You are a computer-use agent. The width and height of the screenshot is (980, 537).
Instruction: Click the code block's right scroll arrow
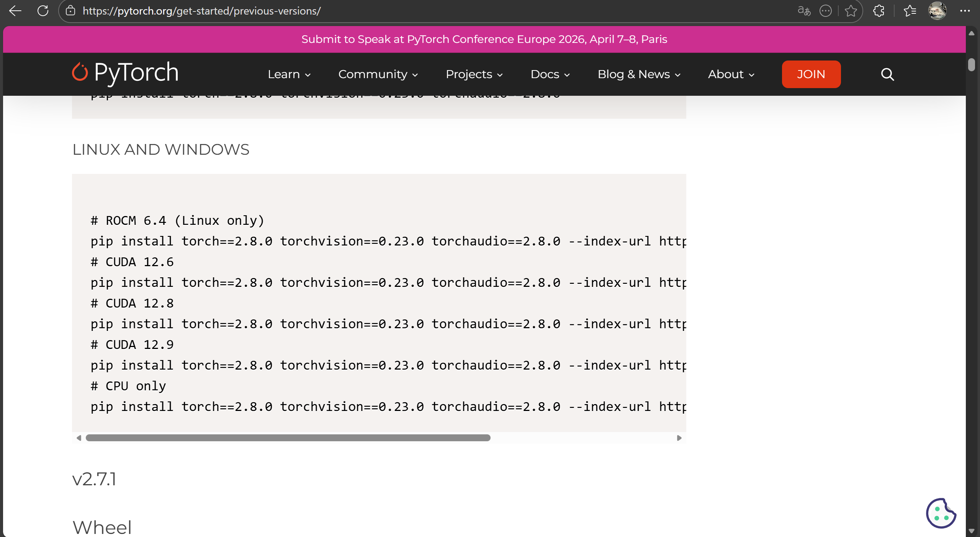tap(679, 438)
